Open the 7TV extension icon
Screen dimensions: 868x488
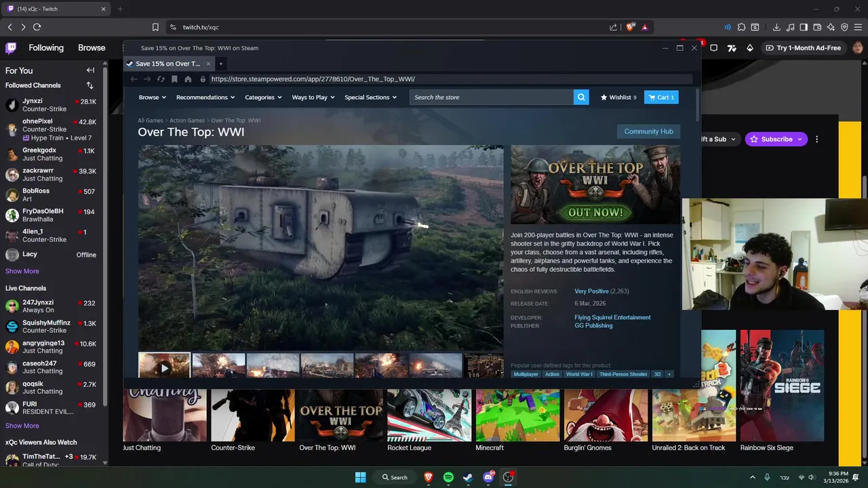click(x=732, y=48)
